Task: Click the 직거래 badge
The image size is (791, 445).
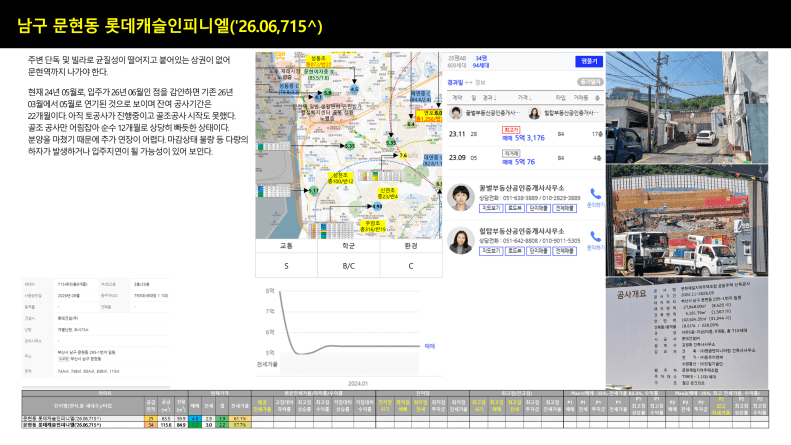Action: (x=511, y=153)
